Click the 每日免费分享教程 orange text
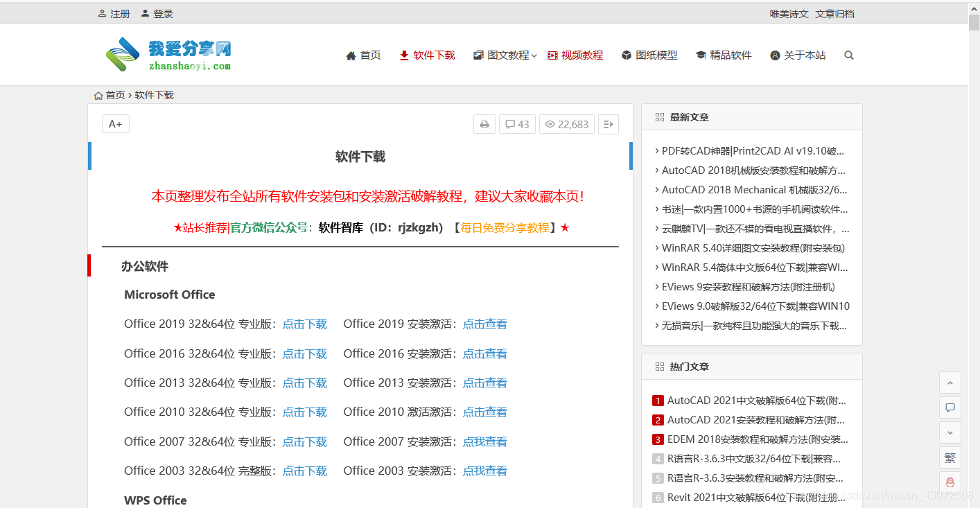 505,227
